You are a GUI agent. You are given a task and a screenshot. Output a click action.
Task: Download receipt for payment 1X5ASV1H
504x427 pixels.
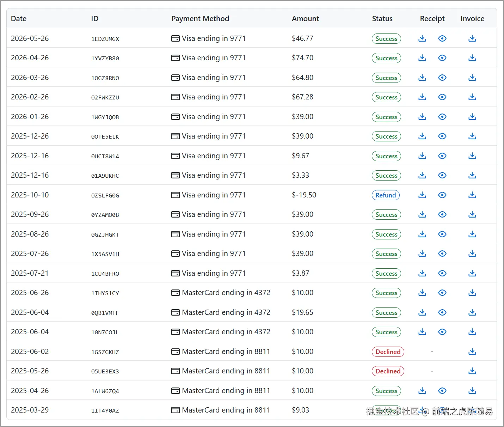coord(422,254)
